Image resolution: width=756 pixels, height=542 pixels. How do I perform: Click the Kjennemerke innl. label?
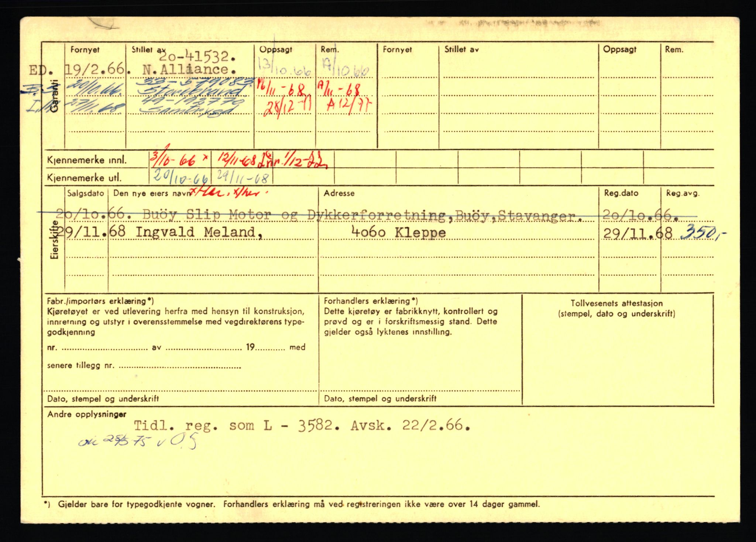pos(87,161)
